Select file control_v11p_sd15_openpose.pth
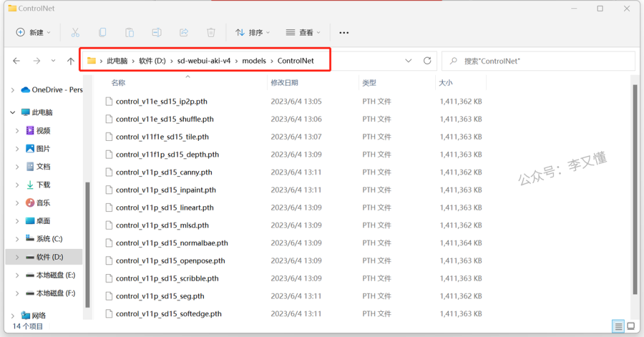Screen dimensions: 644x337 click(x=170, y=260)
